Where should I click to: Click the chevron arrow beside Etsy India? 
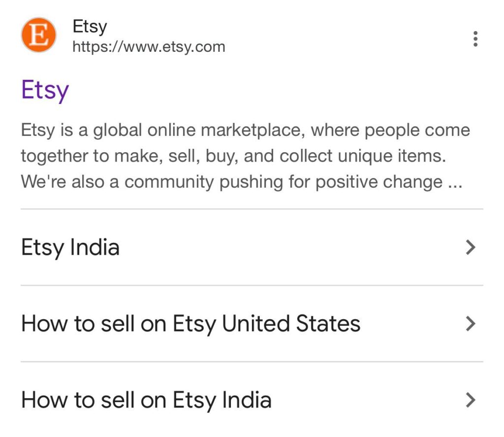coord(471,247)
